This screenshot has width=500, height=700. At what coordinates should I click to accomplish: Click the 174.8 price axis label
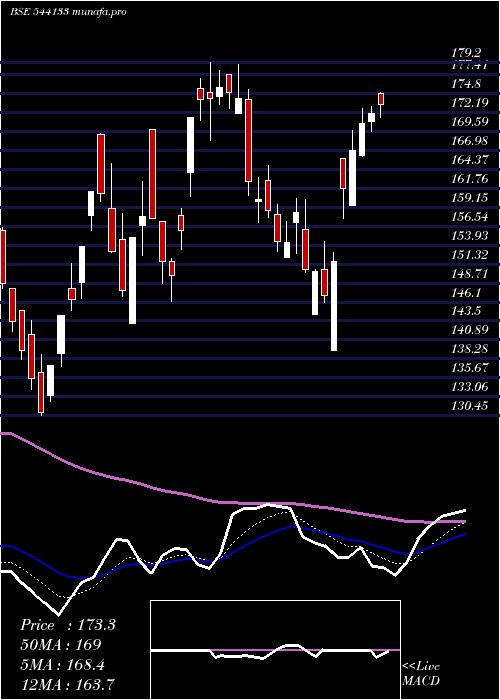[x=466, y=83]
